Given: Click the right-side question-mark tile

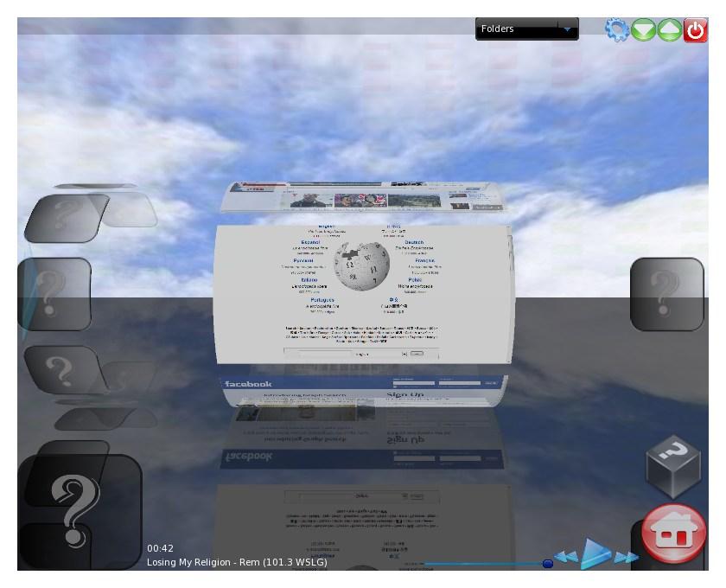Looking at the screenshot, I should (666, 294).
